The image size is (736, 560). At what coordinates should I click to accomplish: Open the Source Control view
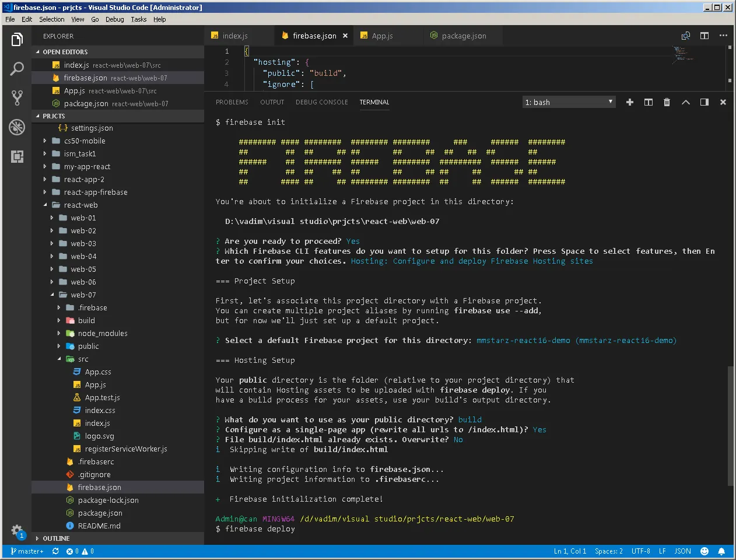click(x=17, y=98)
